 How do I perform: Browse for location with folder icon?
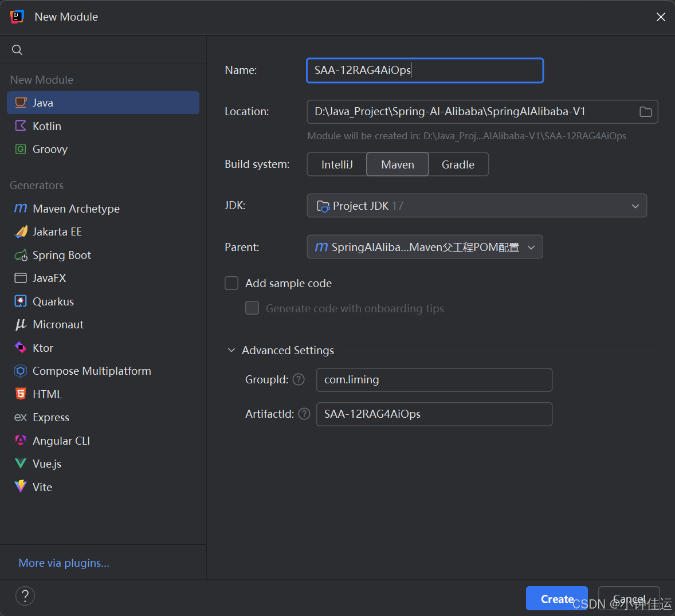645,112
